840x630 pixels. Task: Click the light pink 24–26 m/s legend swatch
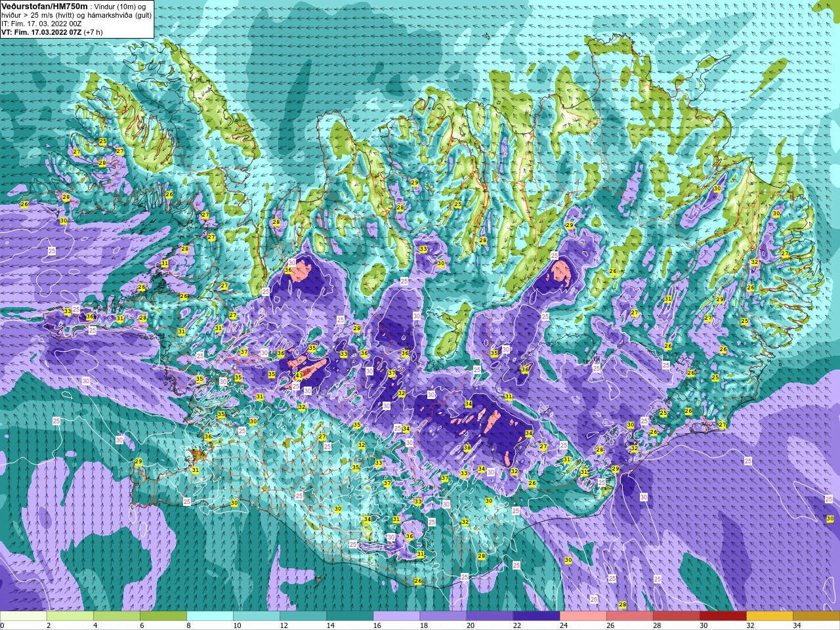point(583,616)
